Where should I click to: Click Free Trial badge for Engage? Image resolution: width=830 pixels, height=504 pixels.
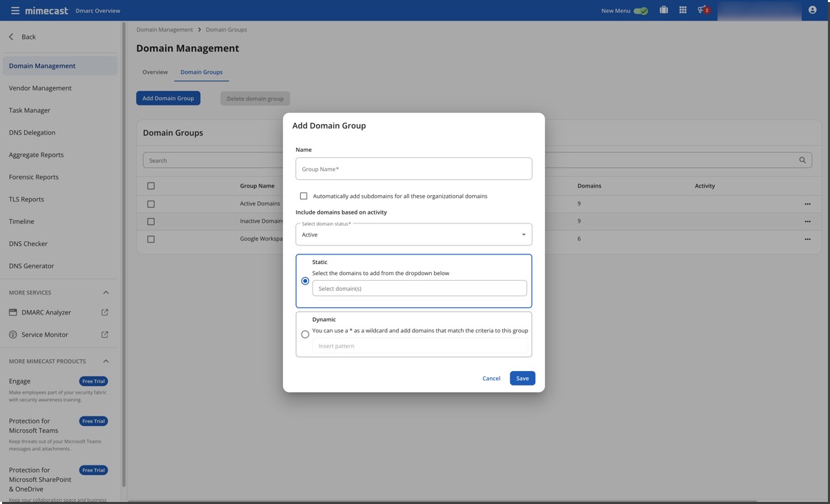93,381
